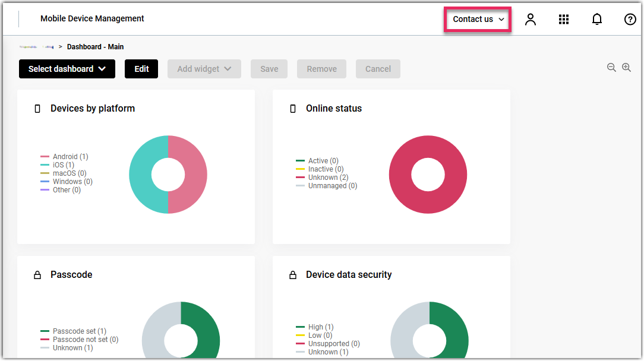Click the High (1) legend entry
This screenshot has width=644, height=361.
[315, 327]
